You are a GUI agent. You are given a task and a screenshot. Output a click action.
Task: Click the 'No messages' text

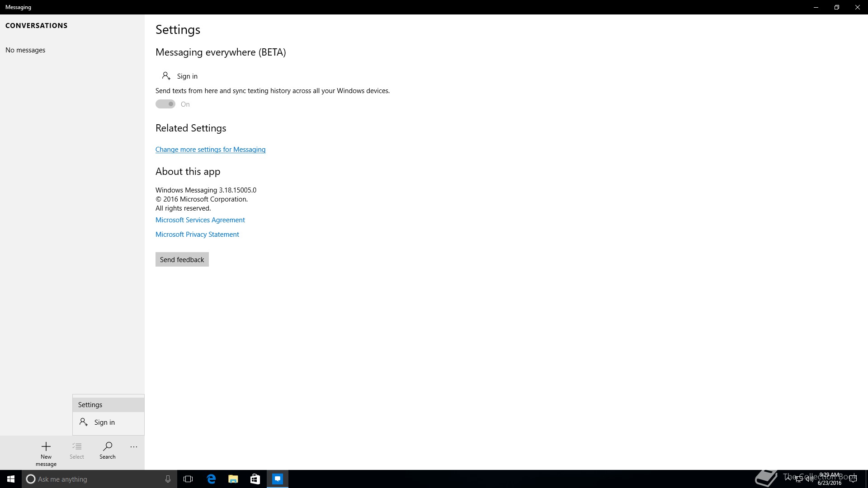coord(25,50)
